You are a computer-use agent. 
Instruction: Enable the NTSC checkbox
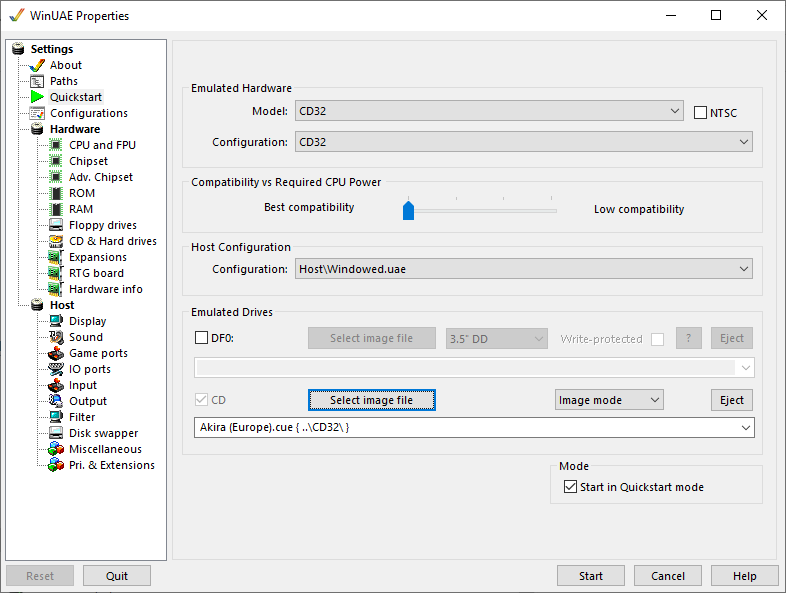[x=700, y=113]
